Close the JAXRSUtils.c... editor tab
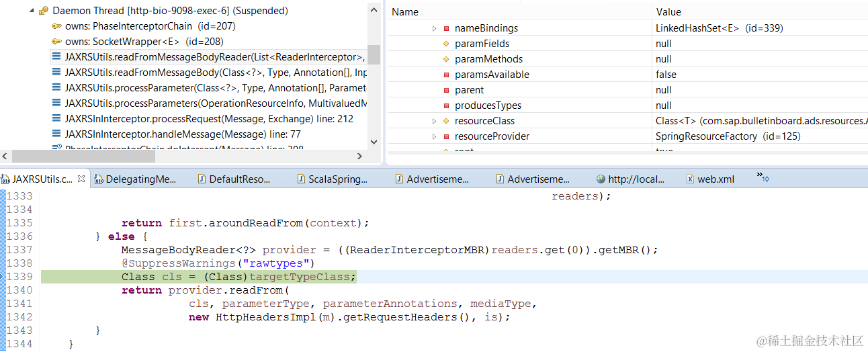Screen dimensions: 868x352 point(81,179)
